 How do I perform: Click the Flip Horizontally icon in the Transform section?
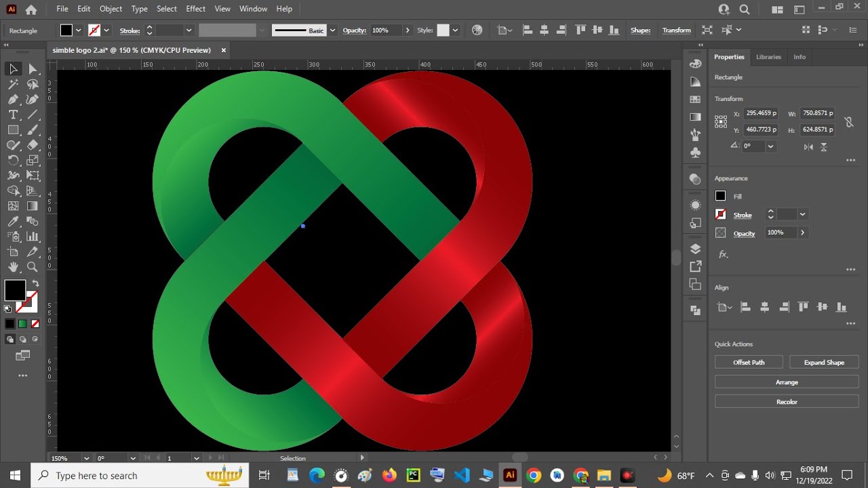[808, 146]
